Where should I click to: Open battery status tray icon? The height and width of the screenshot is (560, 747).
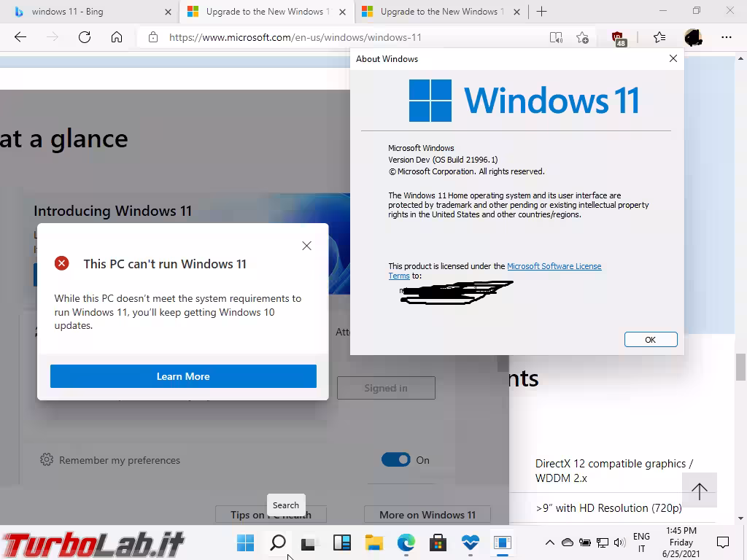(x=584, y=542)
